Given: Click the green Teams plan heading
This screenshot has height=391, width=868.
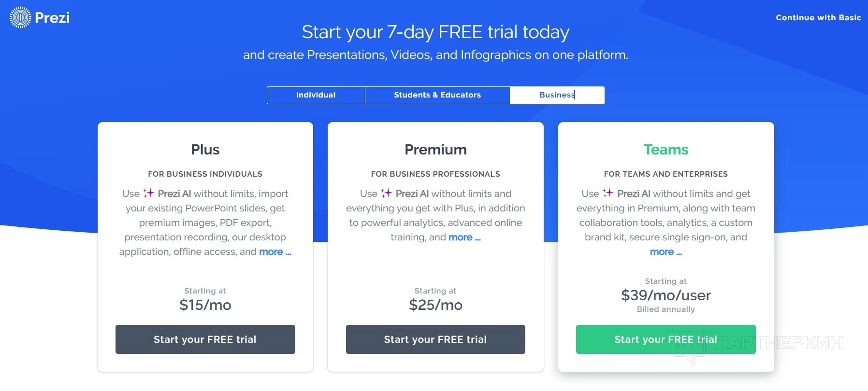Looking at the screenshot, I should (665, 150).
